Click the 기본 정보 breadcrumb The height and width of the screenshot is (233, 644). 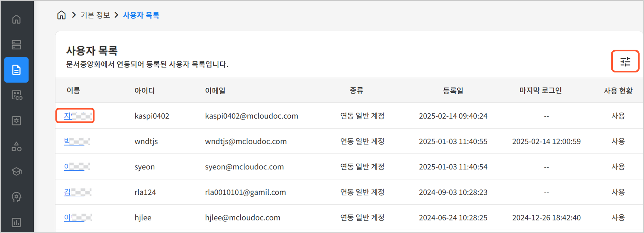pyautogui.click(x=95, y=15)
